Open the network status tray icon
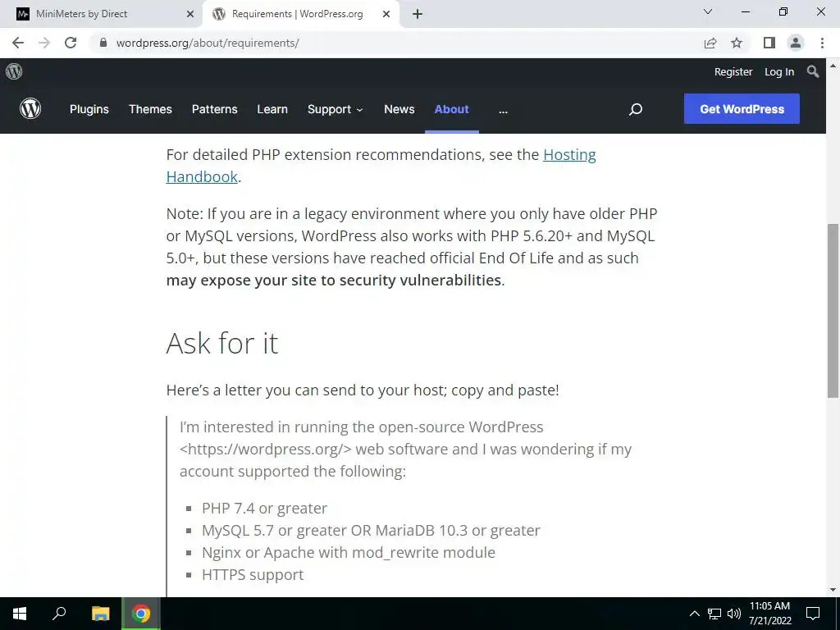The height and width of the screenshot is (630, 840). pyautogui.click(x=714, y=614)
